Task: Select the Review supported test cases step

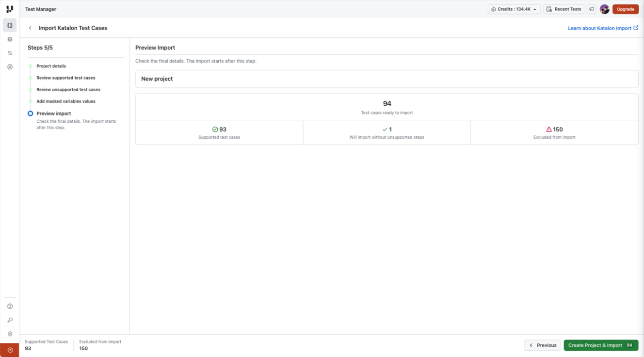Action: (66, 78)
